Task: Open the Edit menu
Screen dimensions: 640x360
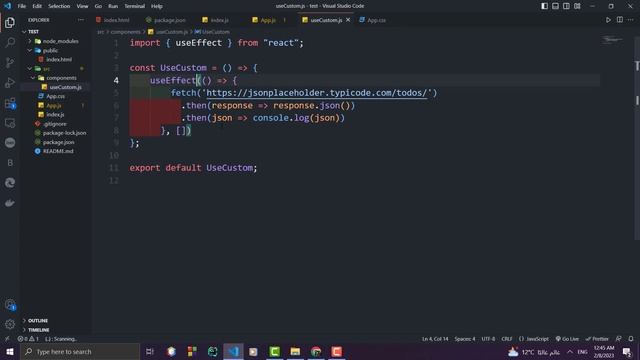Action: click(37, 6)
